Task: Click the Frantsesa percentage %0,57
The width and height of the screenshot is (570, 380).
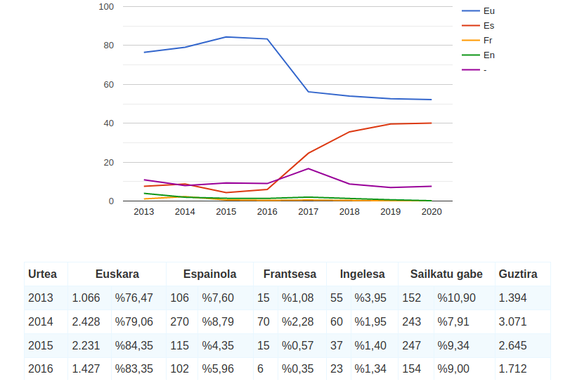Action: (x=302, y=345)
